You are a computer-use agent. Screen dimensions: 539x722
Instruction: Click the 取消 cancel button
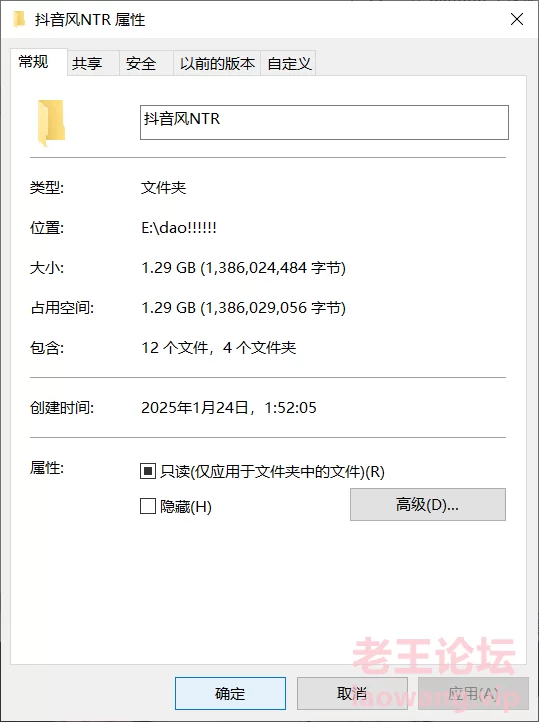(x=352, y=693)
